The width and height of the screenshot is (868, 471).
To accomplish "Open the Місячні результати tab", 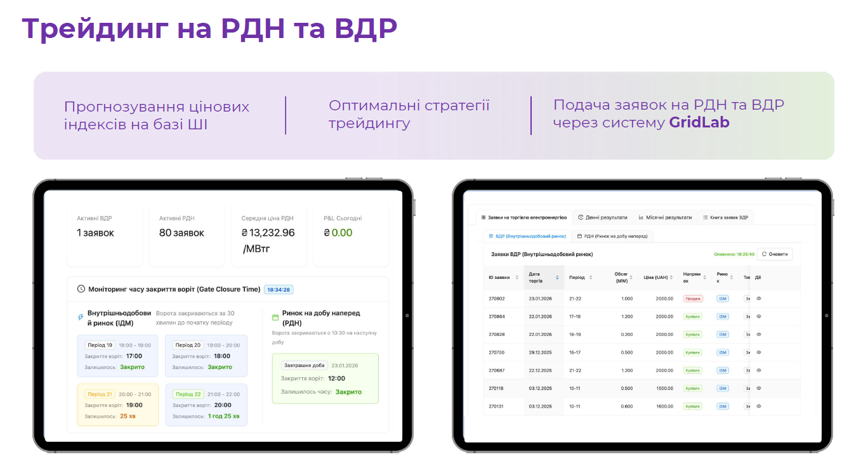I will pos(665,217).
